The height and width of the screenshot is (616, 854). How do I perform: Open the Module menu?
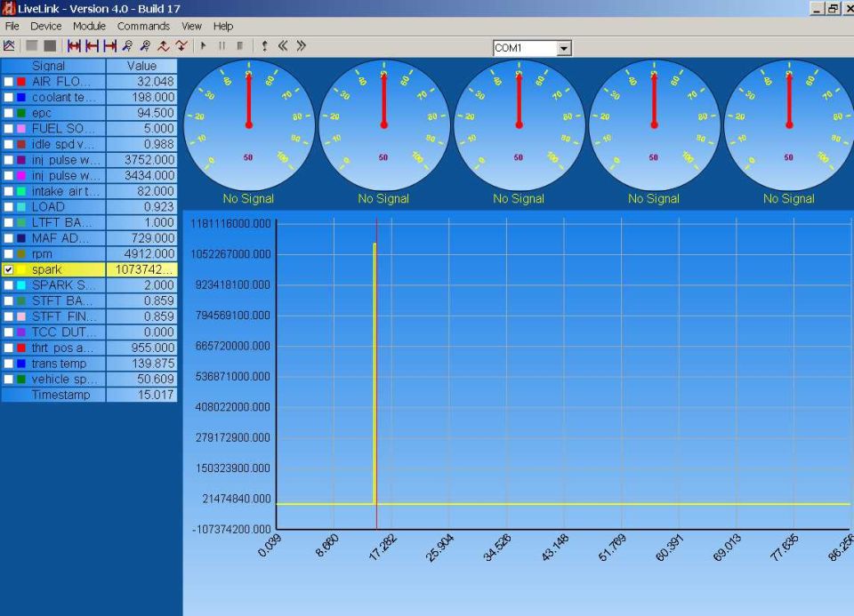pyautogui.click(x=89, y=26)
